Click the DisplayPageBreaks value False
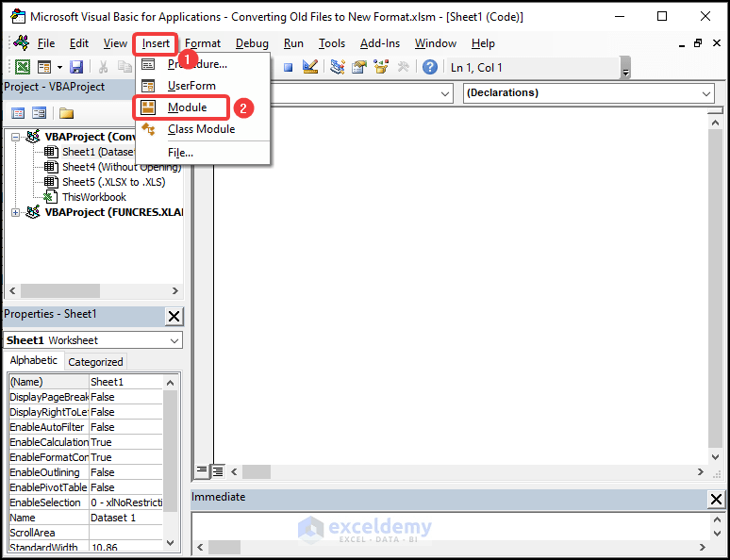This screenshot has height=560, width=730. (x=125, y=397)
